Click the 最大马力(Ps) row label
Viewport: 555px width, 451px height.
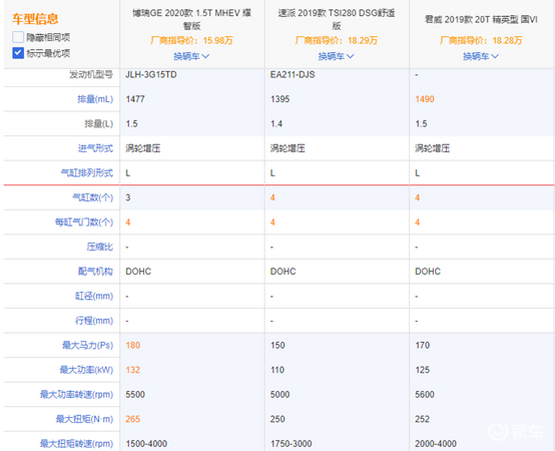(x=88, y=345)
